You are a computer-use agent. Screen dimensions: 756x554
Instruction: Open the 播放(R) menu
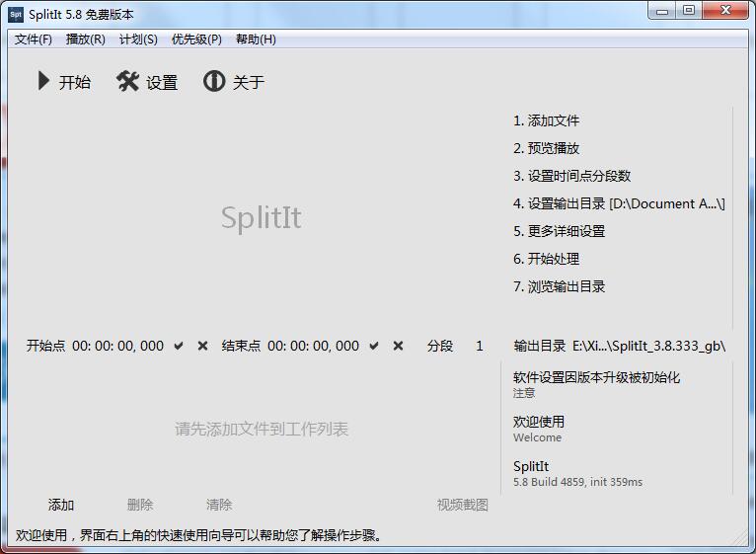click(85, 40)
